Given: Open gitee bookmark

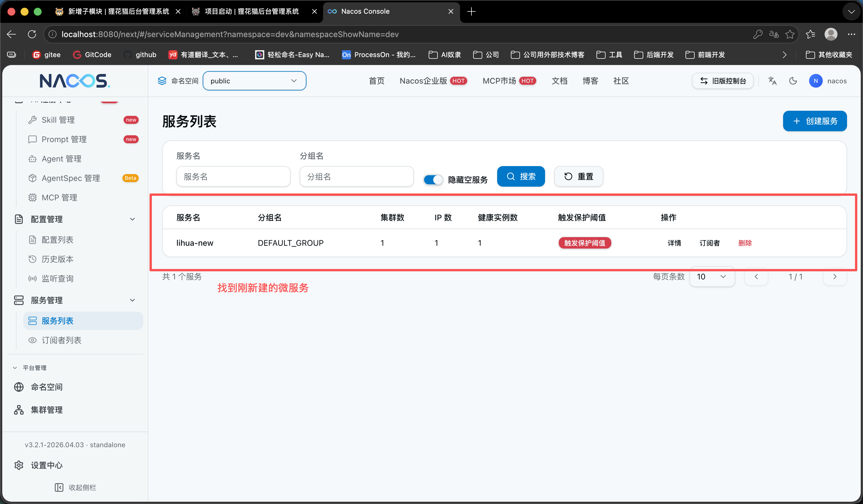Looking at the screenshot, I should click(x=47, y=55).
